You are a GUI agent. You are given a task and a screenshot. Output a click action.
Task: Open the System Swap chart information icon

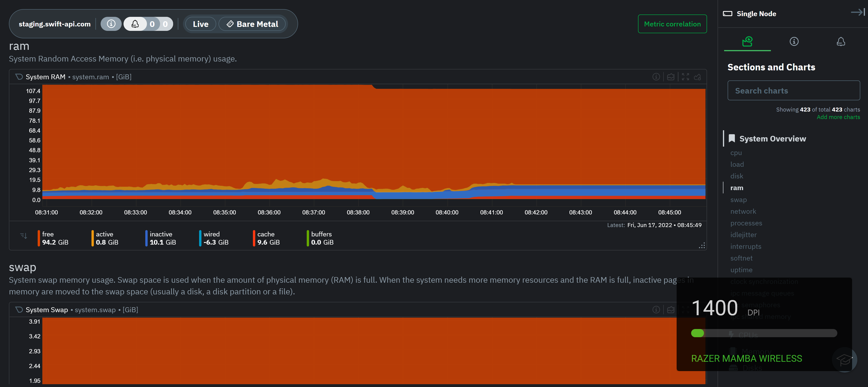point(656,310)
